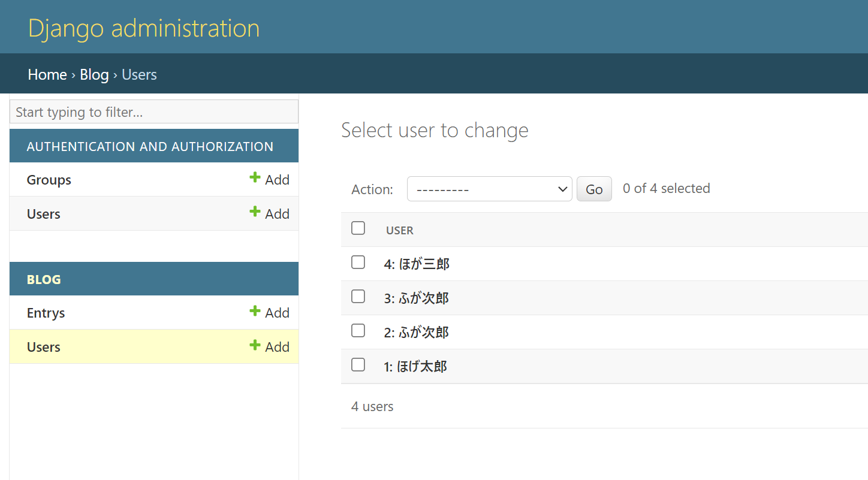Open the highlighted Users item under Blog
Image resolution: width=868 pixels, height=480 pixels.
click(x=44, y=347)
